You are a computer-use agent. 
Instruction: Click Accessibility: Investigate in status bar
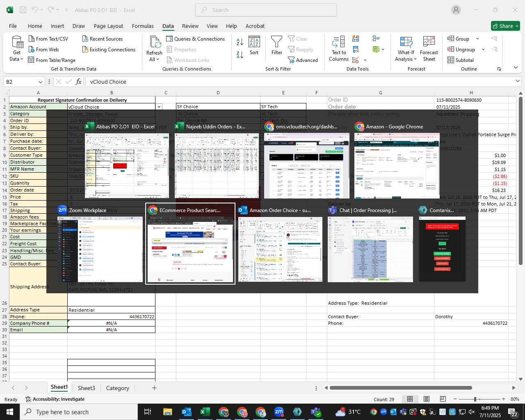click(x=55, y=399)
